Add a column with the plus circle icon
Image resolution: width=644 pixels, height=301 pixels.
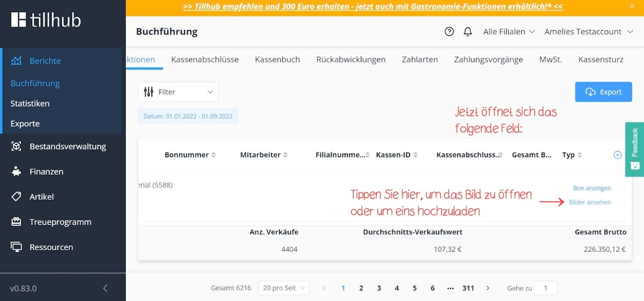tap(618, 155)
